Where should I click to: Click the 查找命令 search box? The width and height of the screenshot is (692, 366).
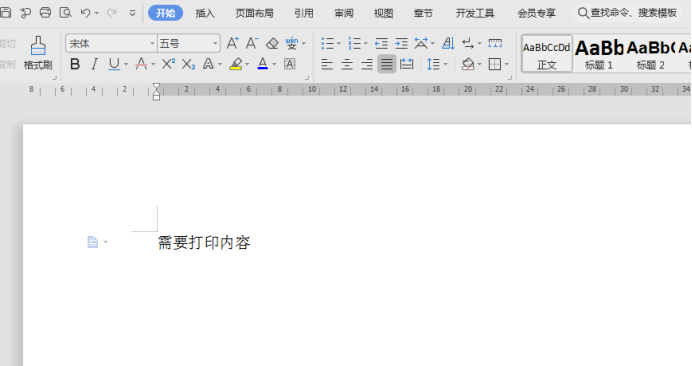point(627,13)
